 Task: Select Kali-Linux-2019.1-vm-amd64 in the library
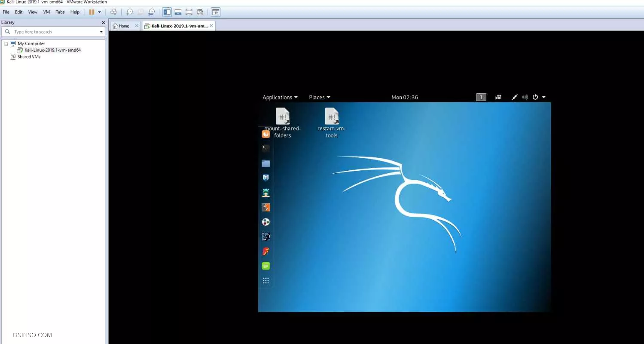(x=52, y=50)
